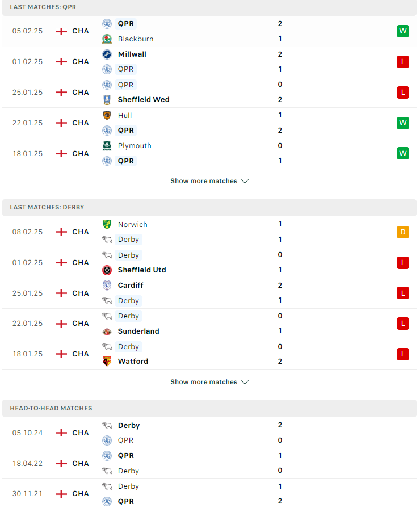Click the Millwall club crest icon
This screenshot has width=420, height=508.
[x=107, y=54]
